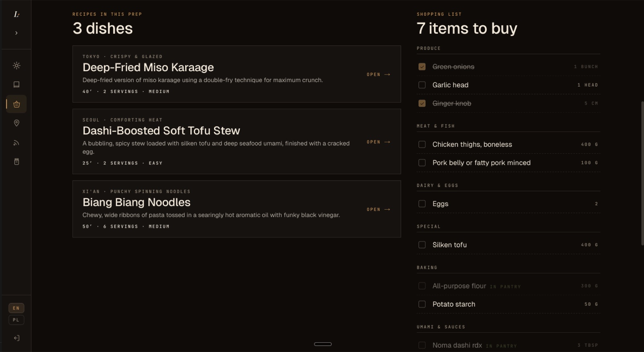
Task: Click the 'PRODUCE' section header
Action: (x=429, y=48)
